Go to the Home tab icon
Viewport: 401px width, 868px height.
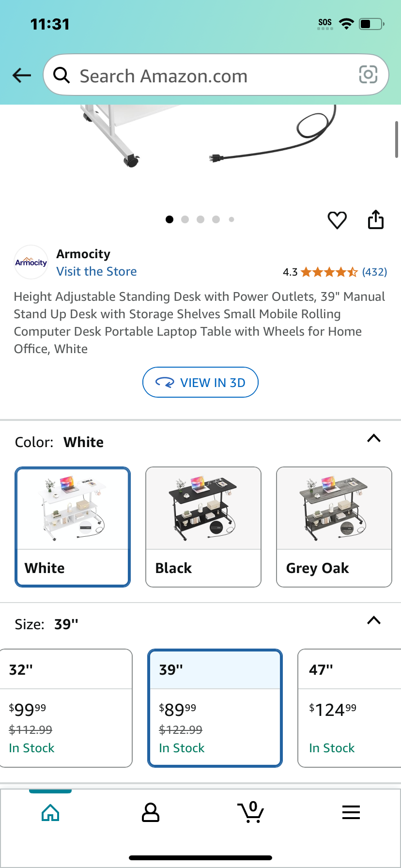click(x=50, y=812)
